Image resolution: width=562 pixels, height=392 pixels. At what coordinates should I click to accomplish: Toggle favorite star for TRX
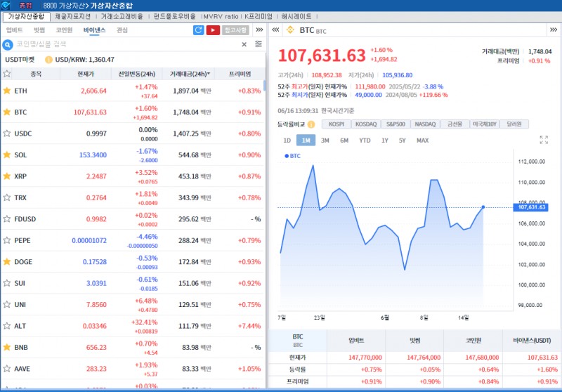pyautogui.click(x=7, y=198)
